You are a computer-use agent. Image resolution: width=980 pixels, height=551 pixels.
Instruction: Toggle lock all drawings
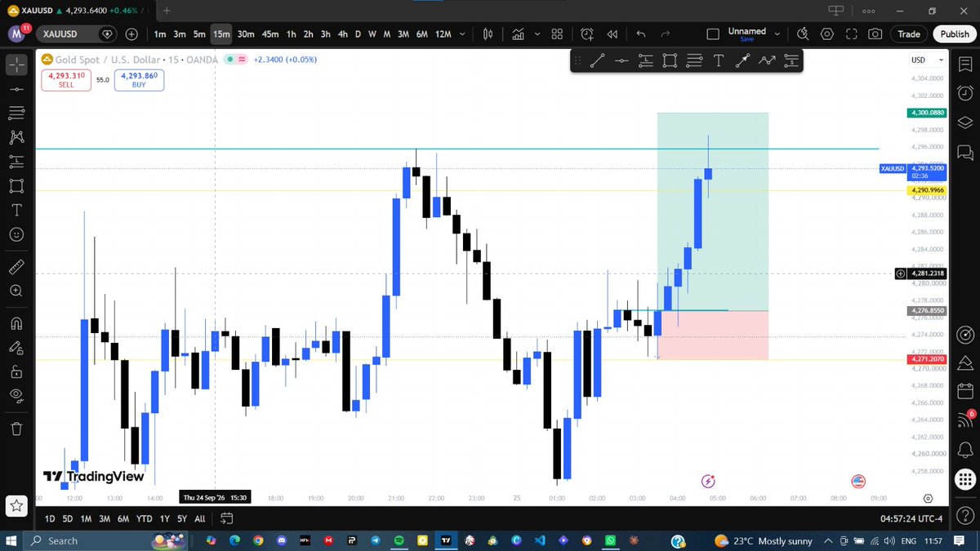pyautogui.click(x=17, y=372)
